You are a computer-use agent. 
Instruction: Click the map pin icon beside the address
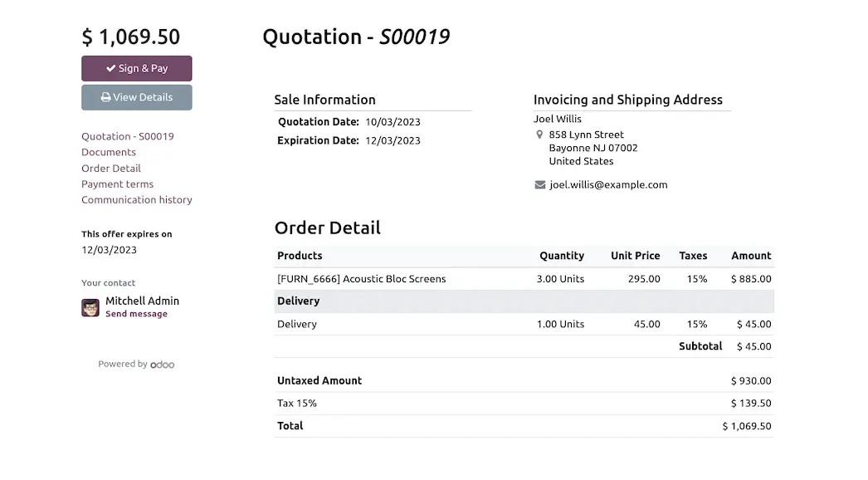click(539, 135)
